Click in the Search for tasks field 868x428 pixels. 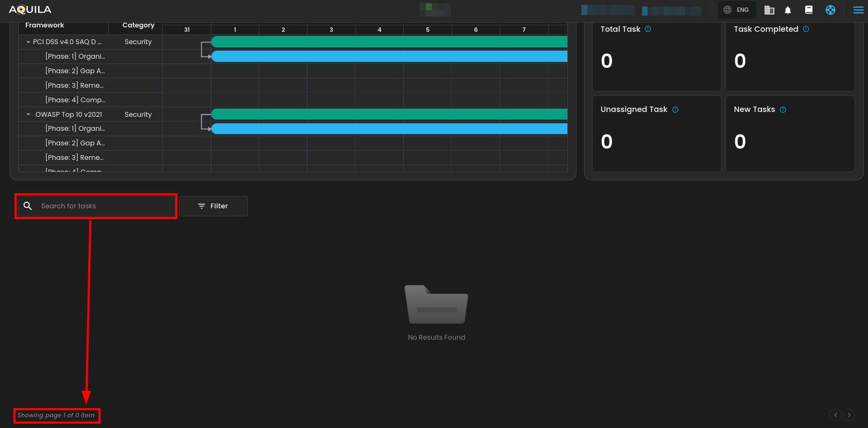pyautogui.click(x=102, y=206)
